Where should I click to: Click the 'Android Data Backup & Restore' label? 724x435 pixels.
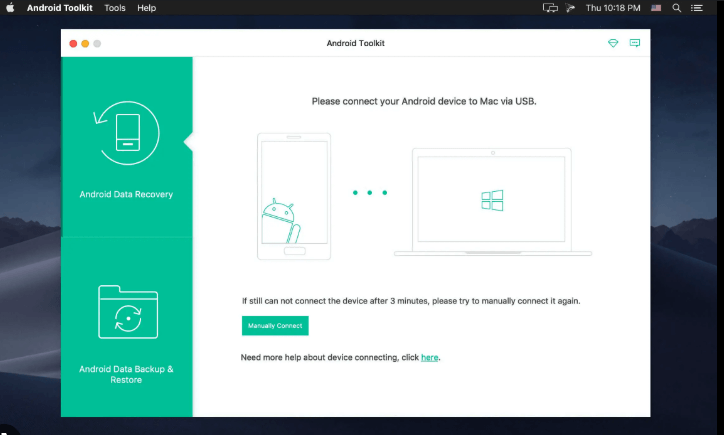click(126, 375)
